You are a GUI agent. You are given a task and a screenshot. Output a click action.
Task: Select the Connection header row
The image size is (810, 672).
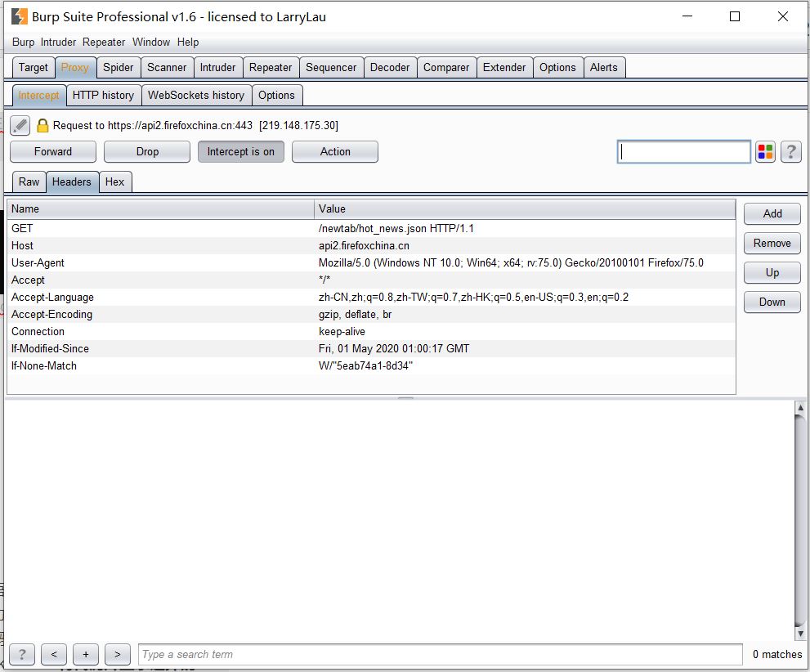pos(371,332)
